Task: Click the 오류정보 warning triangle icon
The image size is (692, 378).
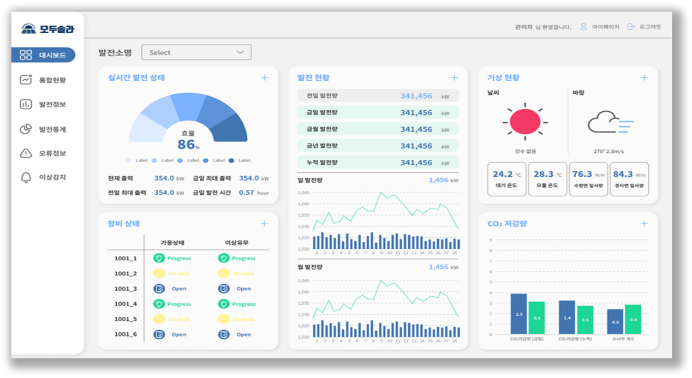Action: [x=26, y=153]
